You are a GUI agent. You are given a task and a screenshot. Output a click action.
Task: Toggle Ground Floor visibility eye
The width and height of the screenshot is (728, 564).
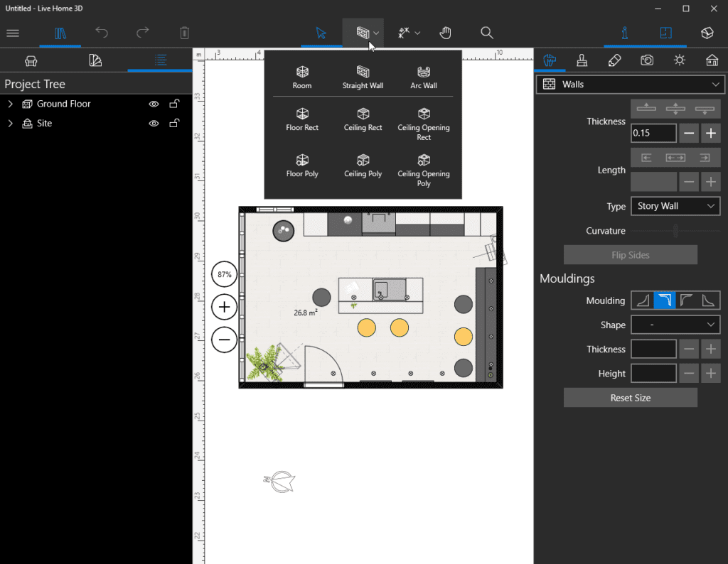click(x=154, y=104)
